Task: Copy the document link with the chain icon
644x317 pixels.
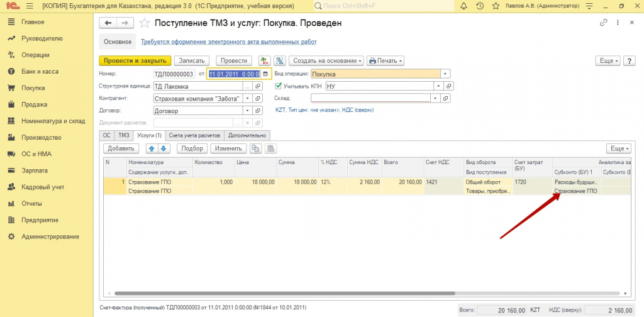Action: [x=603, y=23]
